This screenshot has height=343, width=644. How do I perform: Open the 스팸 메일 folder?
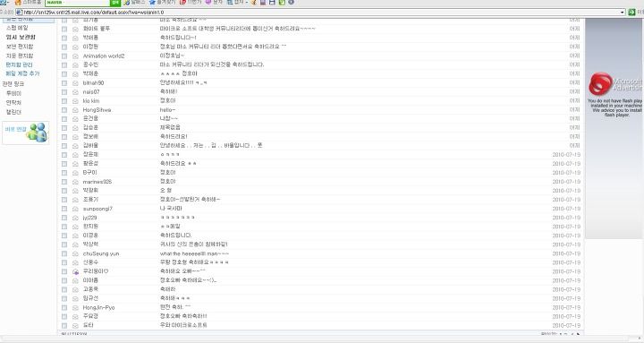coord(17,28)
